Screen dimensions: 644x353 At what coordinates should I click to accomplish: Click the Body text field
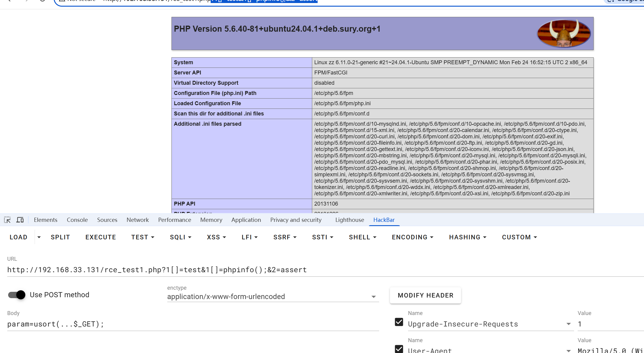(x=193, y=324)
